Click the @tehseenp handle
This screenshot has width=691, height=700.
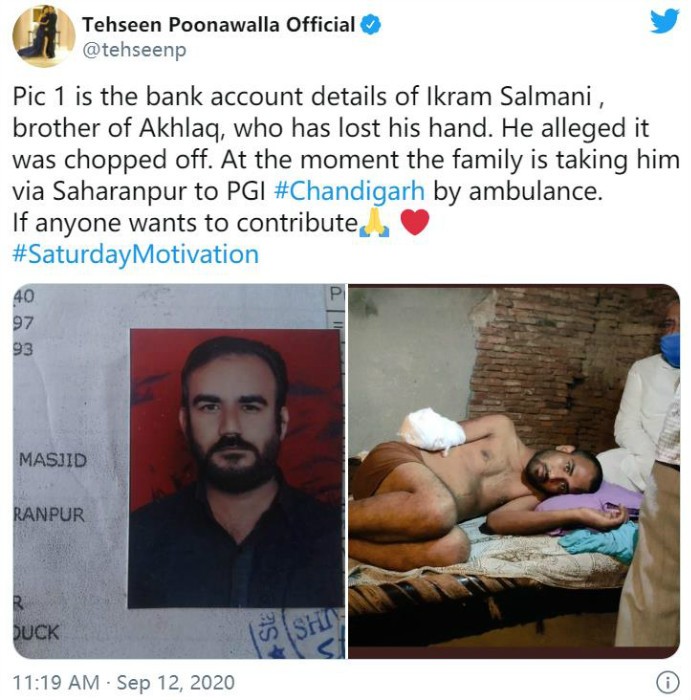[134, 50]
